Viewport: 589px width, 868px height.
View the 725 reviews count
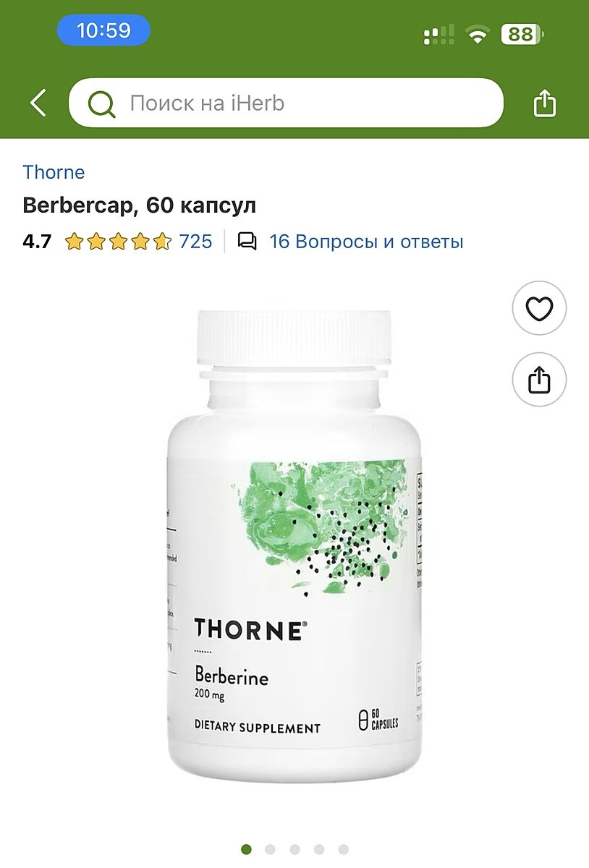point(195,241)
